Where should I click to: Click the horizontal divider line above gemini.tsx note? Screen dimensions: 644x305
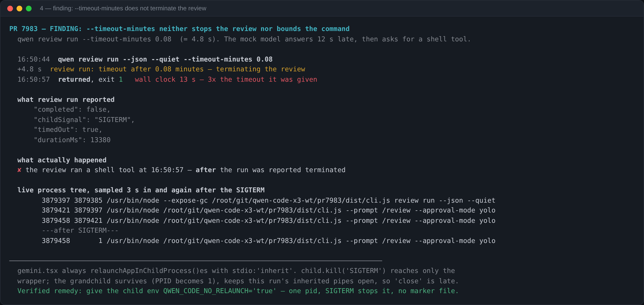pos(196,261)
